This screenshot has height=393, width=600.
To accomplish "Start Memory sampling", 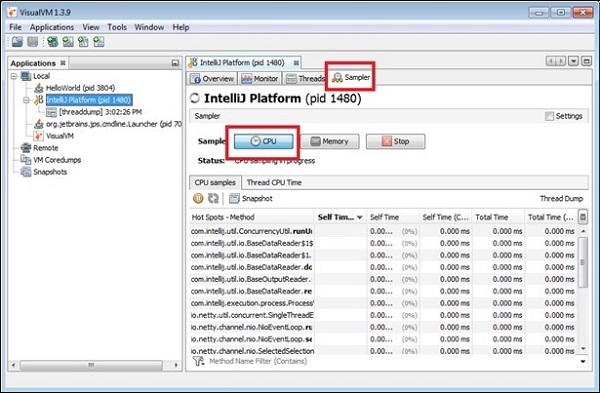I will coord(329,141).
